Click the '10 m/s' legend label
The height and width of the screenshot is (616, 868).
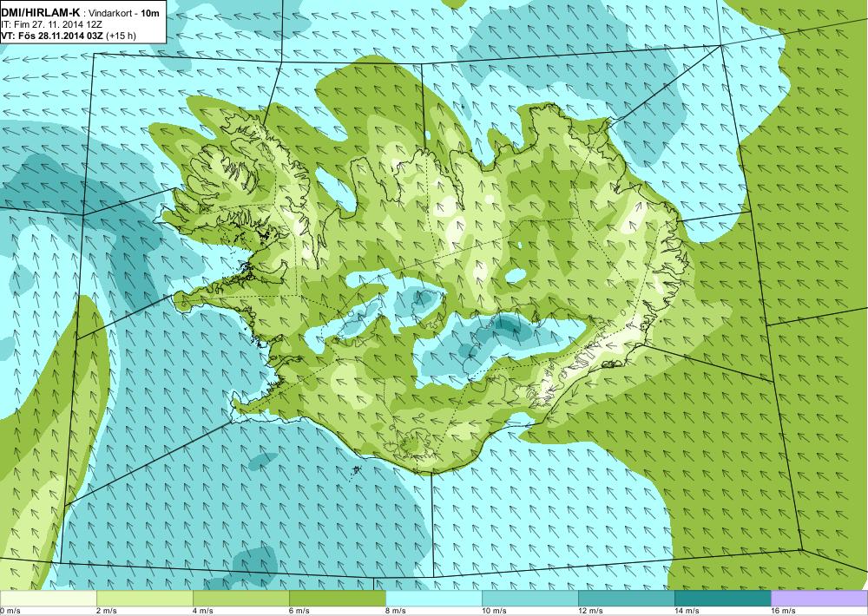(x=495, y=611)
